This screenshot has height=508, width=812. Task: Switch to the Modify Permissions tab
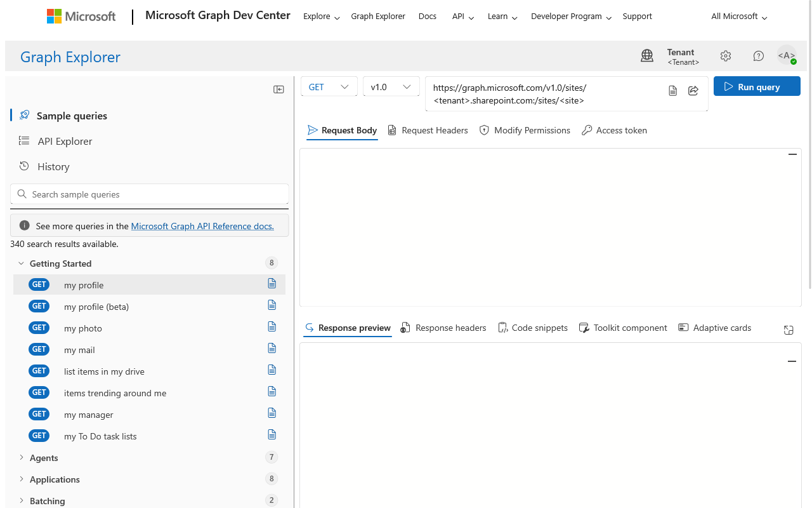[x=525, y=130]
